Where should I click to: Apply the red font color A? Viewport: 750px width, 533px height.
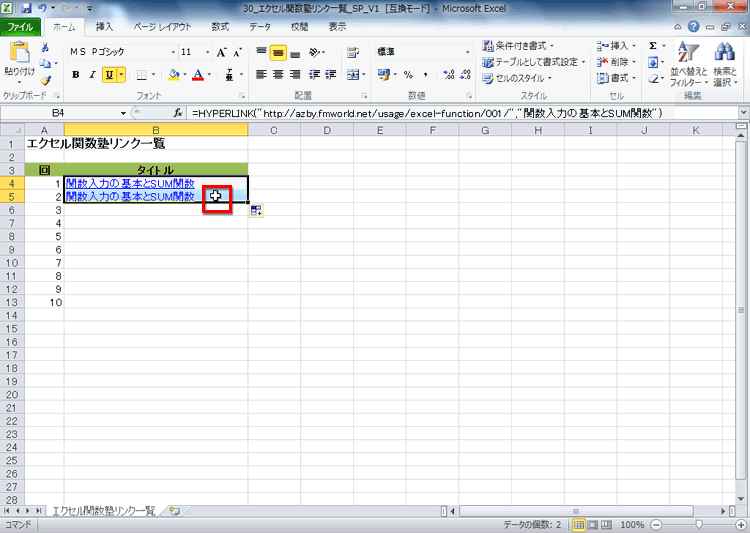pyautogui.click(x=198, y=75)
